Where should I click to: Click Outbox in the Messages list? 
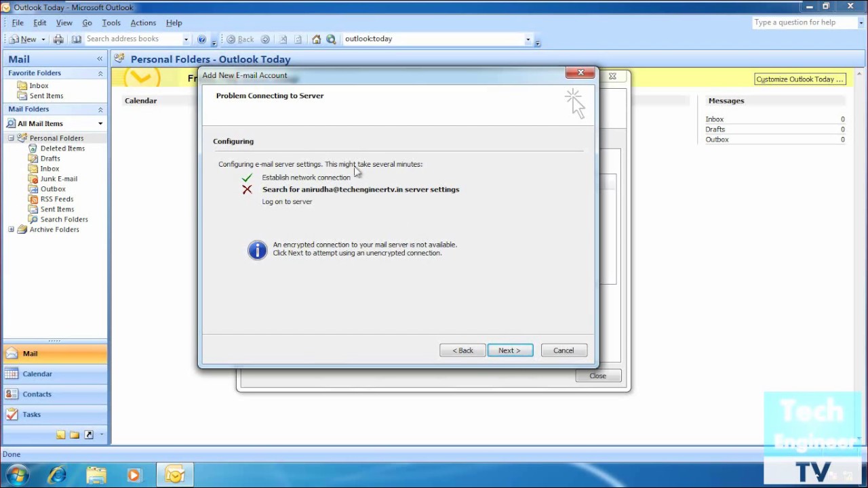[x=717, y=140]
